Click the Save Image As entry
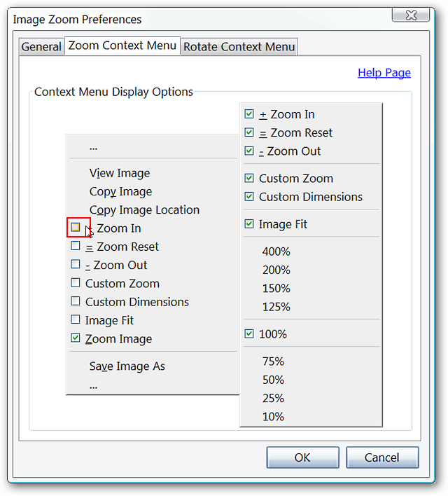This screenshot has width=448, height=496. tap(127, 366)
